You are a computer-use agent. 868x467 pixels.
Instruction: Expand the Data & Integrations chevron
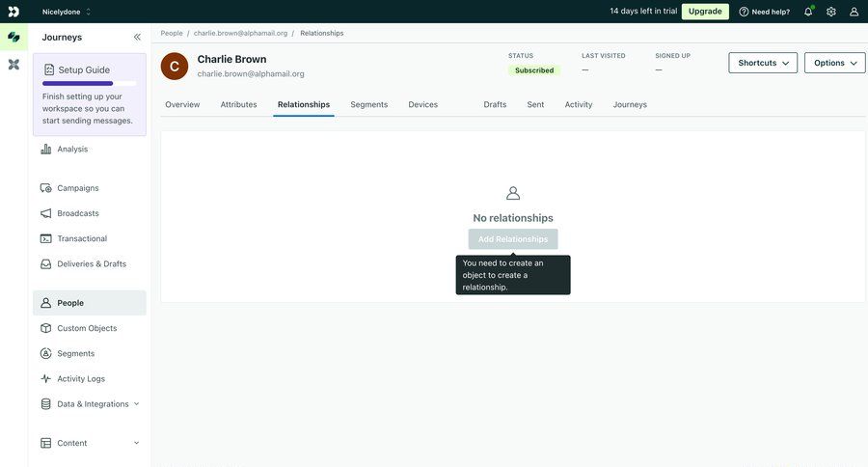tap(136, 404)
